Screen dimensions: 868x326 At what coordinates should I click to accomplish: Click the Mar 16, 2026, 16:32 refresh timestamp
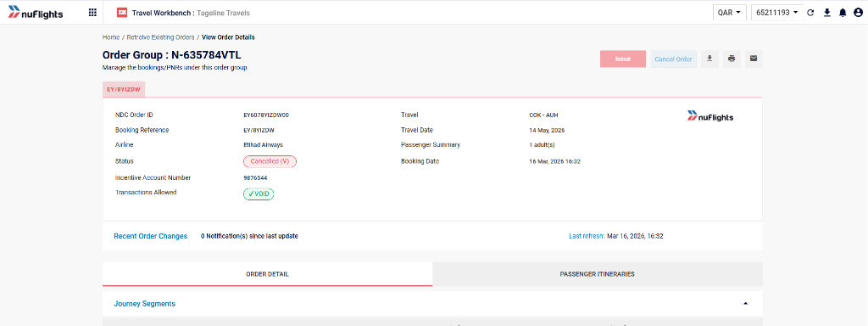click(x=635, y=236)
